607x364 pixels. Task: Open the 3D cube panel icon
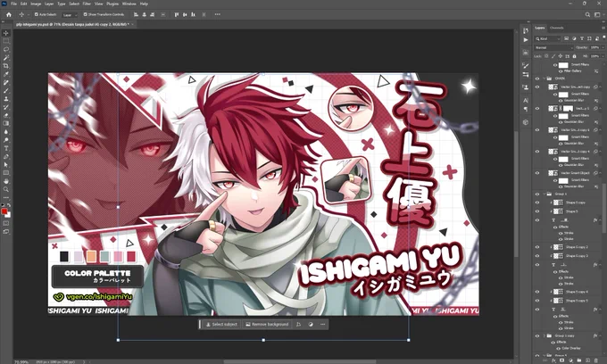525,122
